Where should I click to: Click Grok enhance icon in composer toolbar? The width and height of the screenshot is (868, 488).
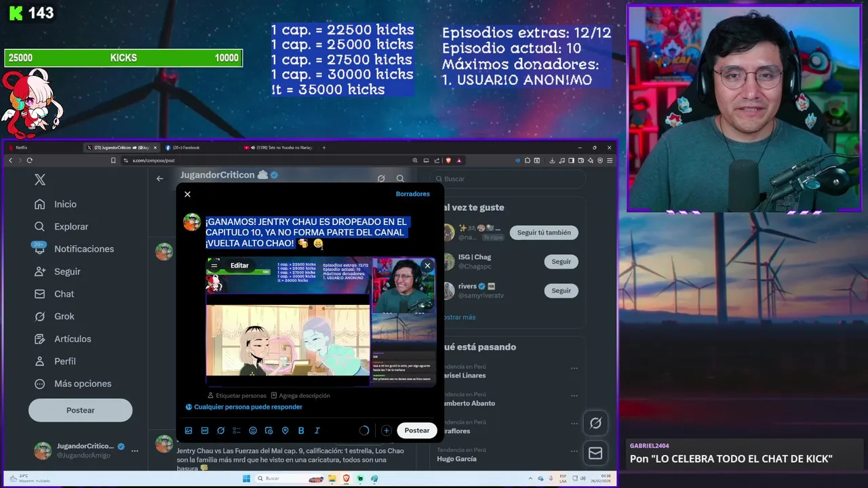[x=220, y=430]
